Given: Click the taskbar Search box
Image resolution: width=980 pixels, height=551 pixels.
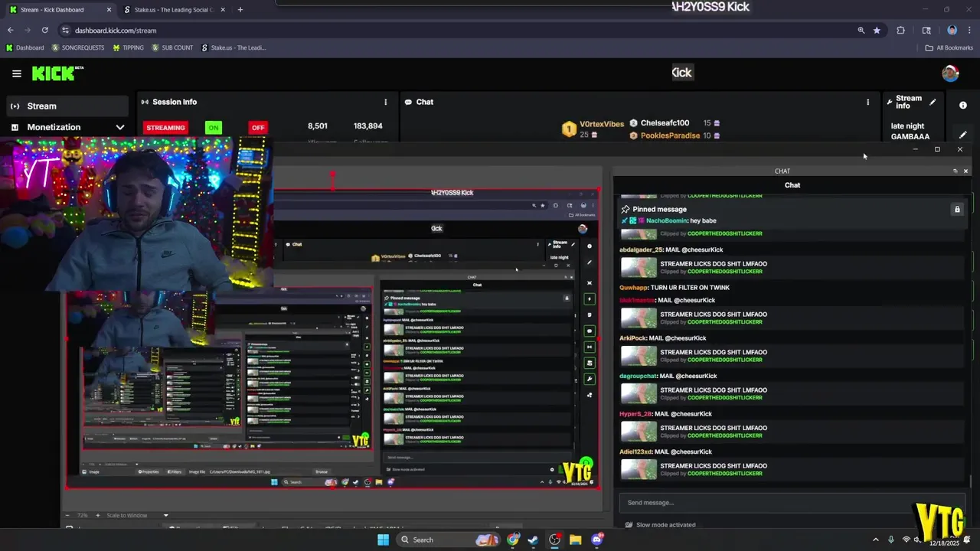Looking at the screenshot, I should (450, 540).
